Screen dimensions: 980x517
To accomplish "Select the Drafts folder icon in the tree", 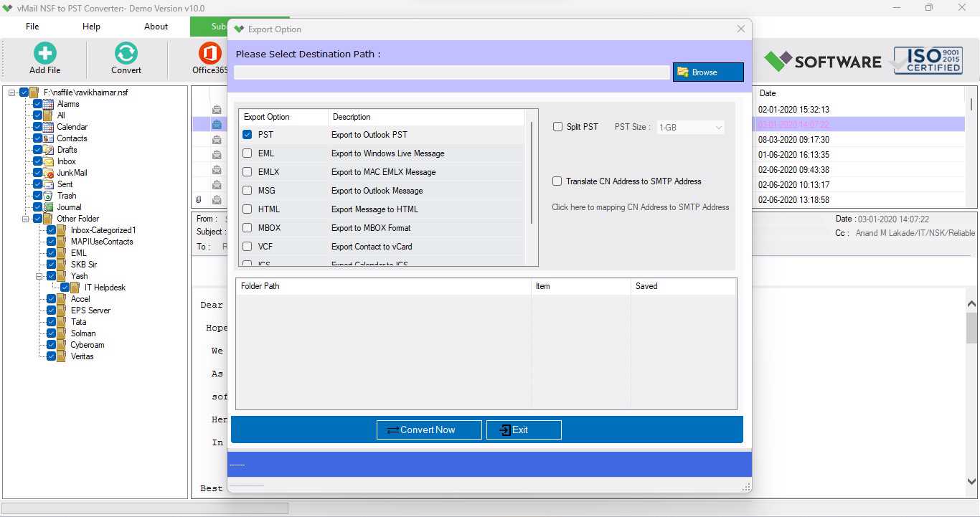I will [48, 150].
